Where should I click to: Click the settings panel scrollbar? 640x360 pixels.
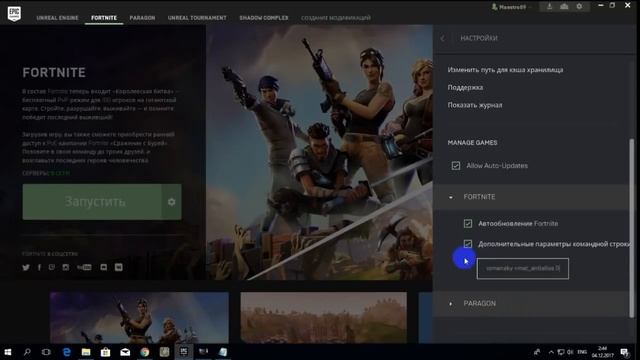coord(632,227)
